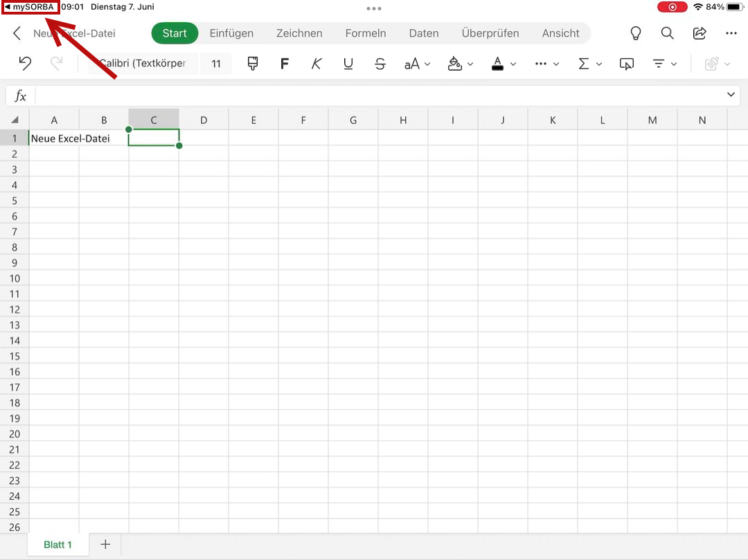Open the Formeln ribbon tab
This screenshot has width=748, height=560.
365,33
